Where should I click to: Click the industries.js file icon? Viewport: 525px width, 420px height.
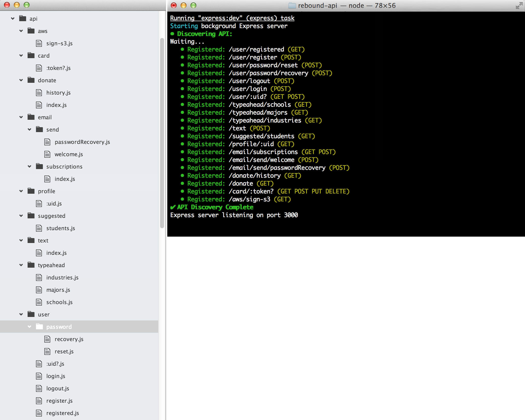[39, 278]
